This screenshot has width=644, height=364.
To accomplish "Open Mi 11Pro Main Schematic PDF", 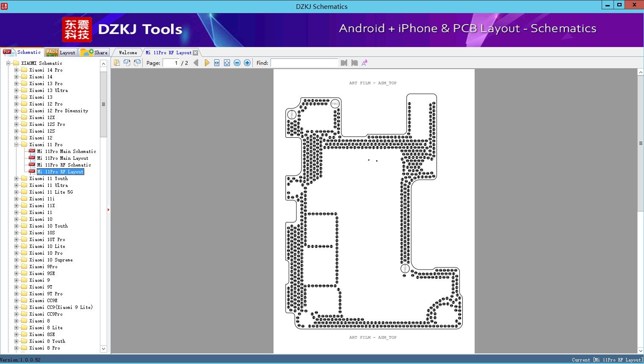I will pos(66,151).
